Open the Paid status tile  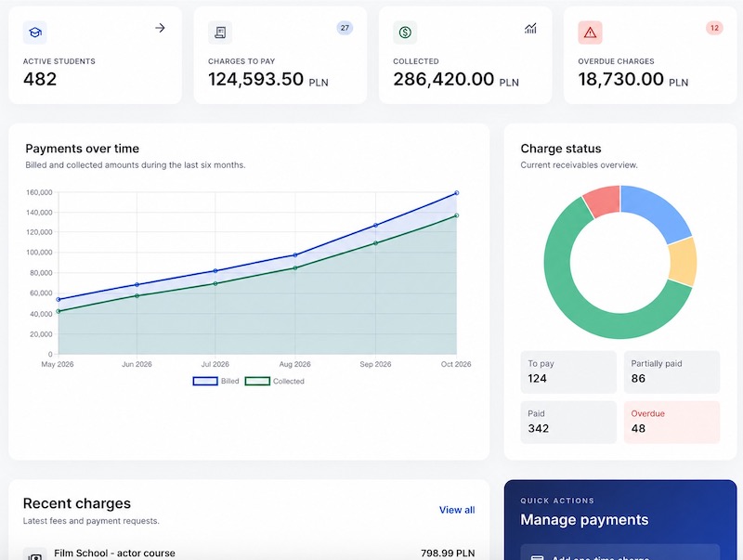(568, 423)
